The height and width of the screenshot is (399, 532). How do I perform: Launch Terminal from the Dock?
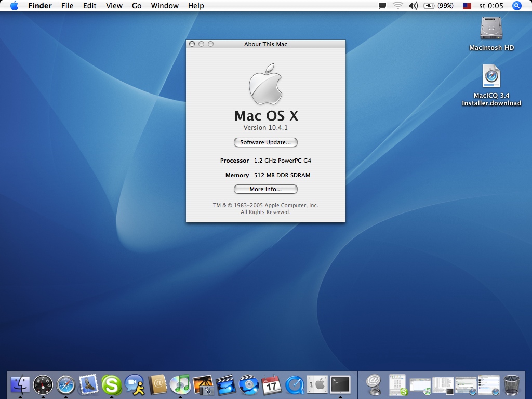coord(340,385)
